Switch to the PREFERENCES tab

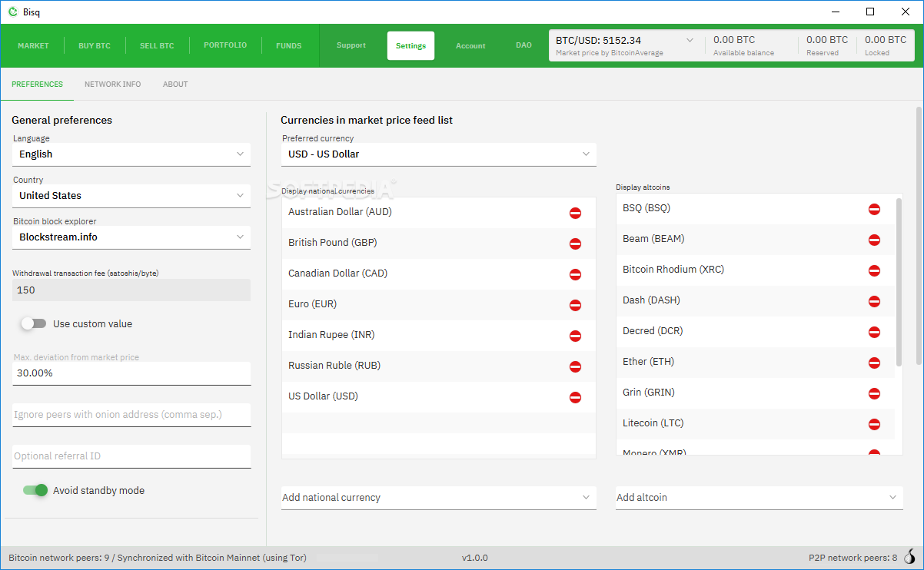(x=37, y=85)
